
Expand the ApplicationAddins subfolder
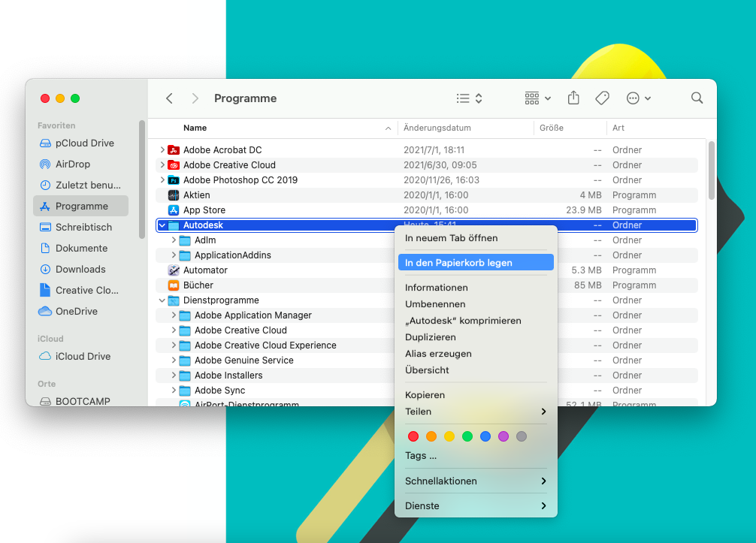click(174, 255)
